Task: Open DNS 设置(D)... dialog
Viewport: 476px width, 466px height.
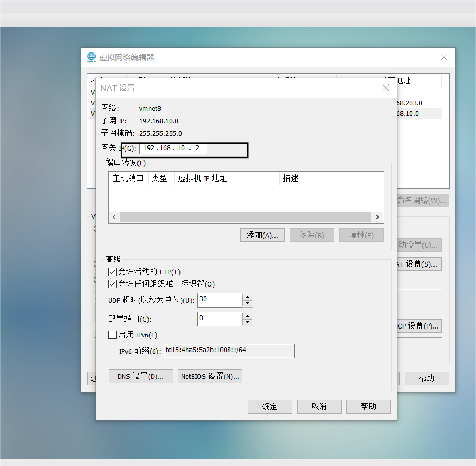Action: click(x=141, y=376)
